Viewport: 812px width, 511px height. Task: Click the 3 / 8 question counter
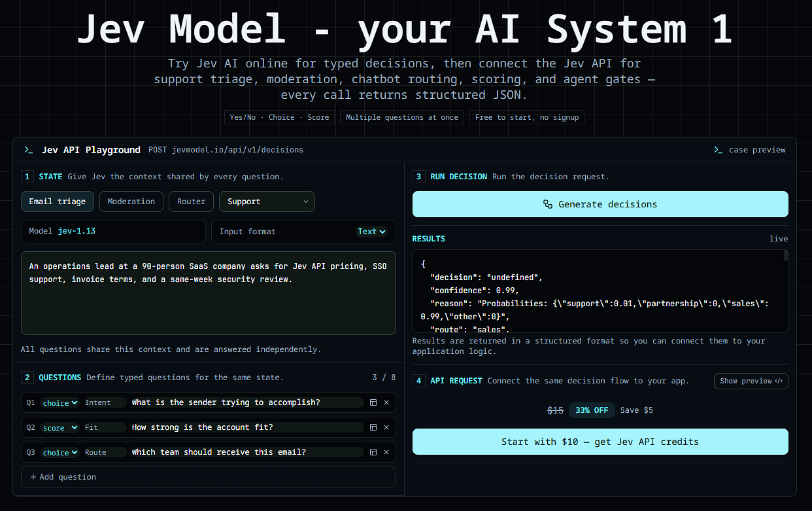[x=384, y=378]
